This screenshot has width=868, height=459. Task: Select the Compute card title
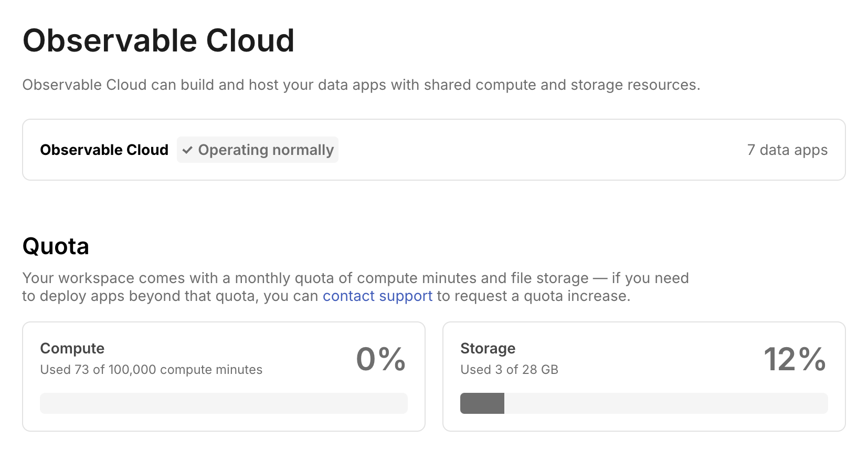pos(72,348)
